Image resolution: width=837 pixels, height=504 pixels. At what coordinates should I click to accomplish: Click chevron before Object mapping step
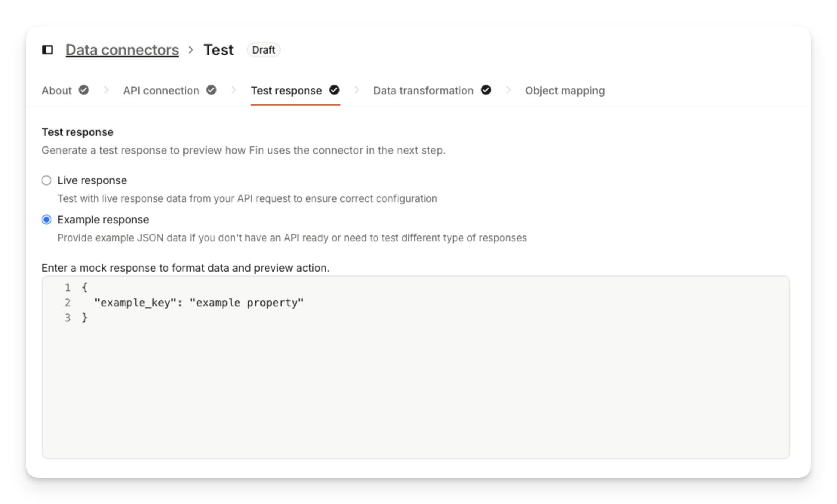pos(508,90)
